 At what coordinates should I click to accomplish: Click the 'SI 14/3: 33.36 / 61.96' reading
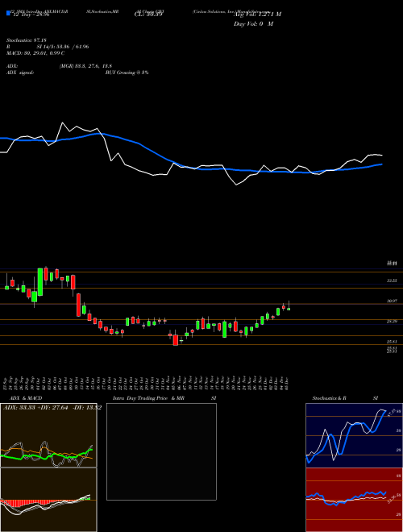point(63,47)
